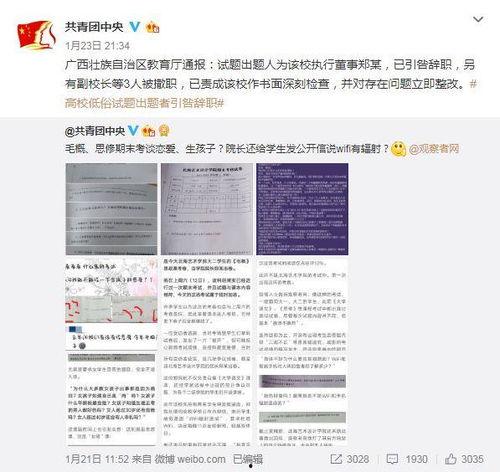Viewport: 500px width, 472px height.
Task: Open the 共青团中央 account name link
Action: [94, 27]
